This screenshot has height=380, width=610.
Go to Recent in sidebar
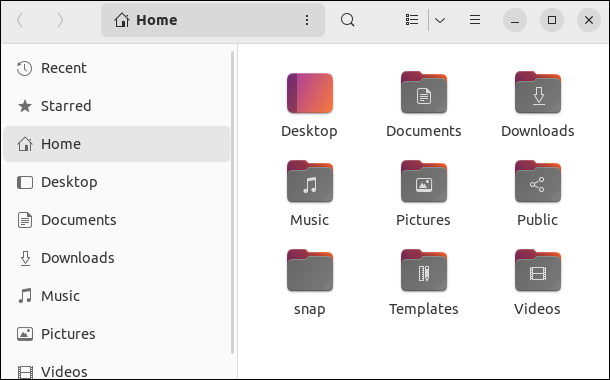[117, 68]
